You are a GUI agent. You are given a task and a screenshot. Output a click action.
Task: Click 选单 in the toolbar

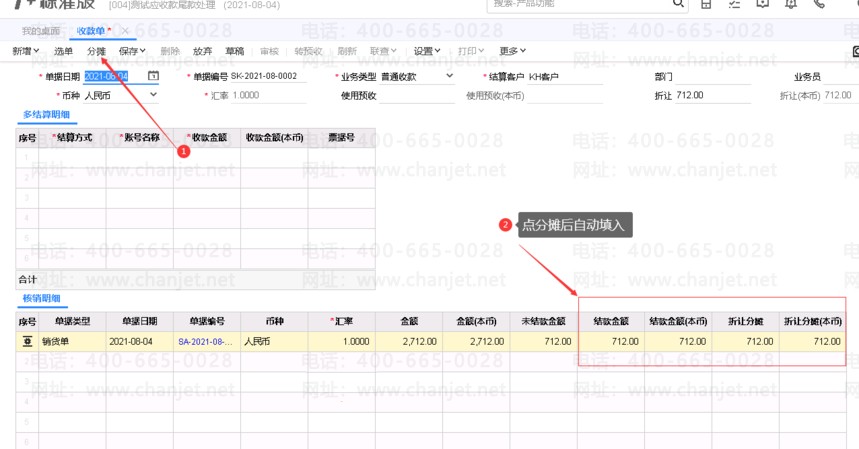[63, 51]
